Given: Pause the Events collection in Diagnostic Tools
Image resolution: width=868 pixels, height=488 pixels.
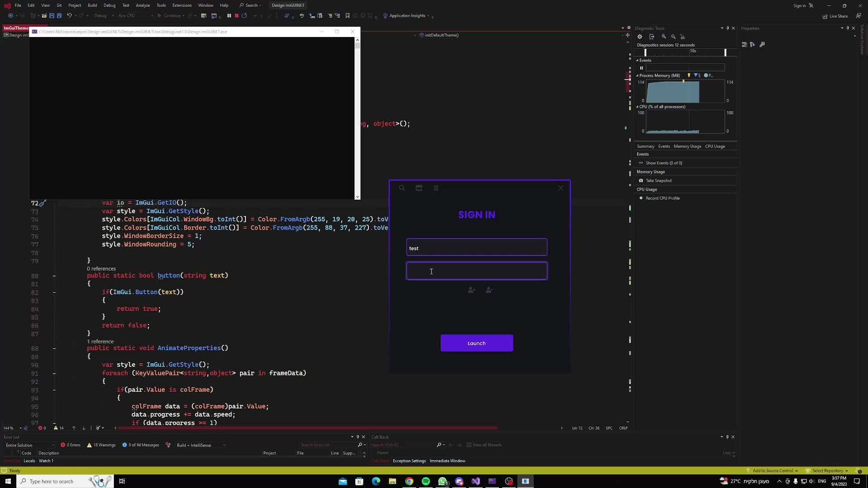Looking at the screenshot, I should pyautogui.click(x=642, y=68).
